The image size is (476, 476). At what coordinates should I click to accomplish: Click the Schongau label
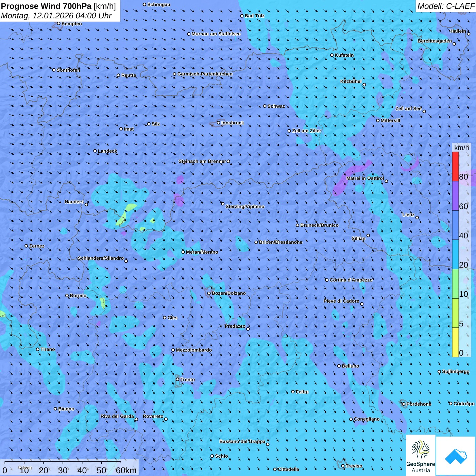[x=158, y=4]
